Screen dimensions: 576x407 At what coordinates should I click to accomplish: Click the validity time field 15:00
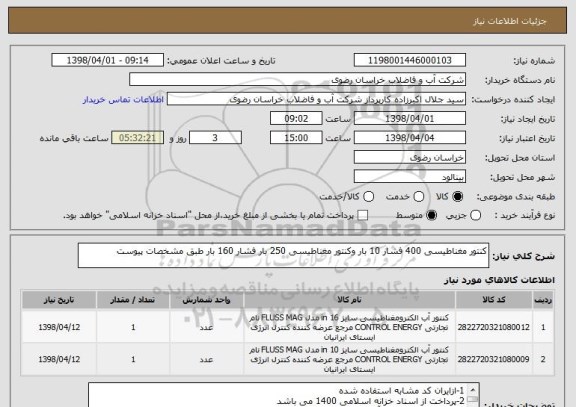click(x=296, y=138)
